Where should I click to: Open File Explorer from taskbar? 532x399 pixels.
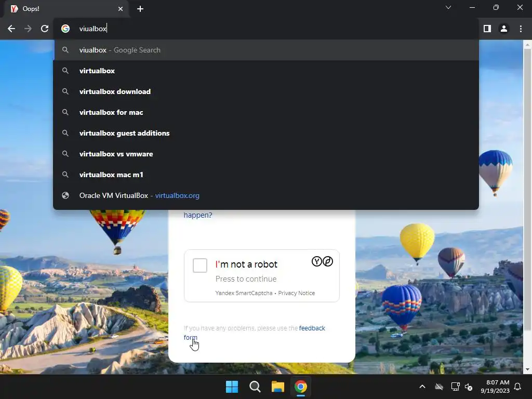click(x=277, y=387)
